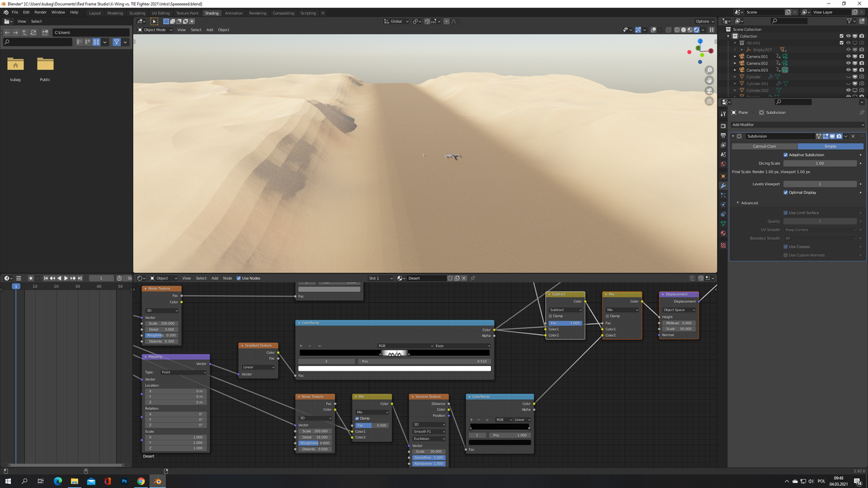Toggle Optimal Display checkbox

coord(786,192)
